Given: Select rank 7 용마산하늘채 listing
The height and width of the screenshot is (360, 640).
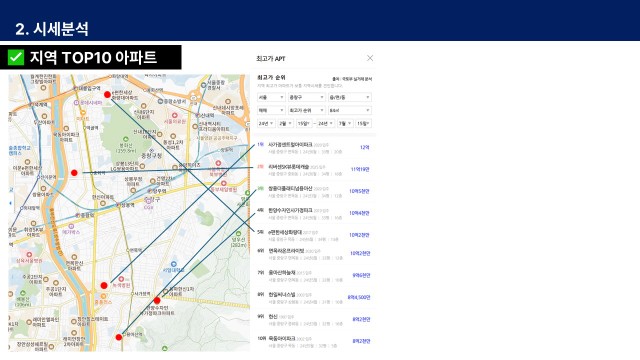Looking at the screenshot, I should click(313, 276).
